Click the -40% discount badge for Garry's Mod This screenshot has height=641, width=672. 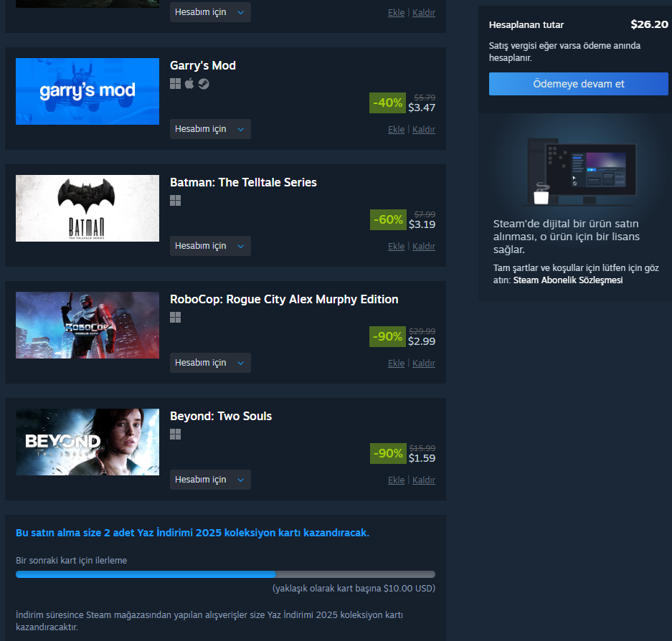[x=387, y=103]
